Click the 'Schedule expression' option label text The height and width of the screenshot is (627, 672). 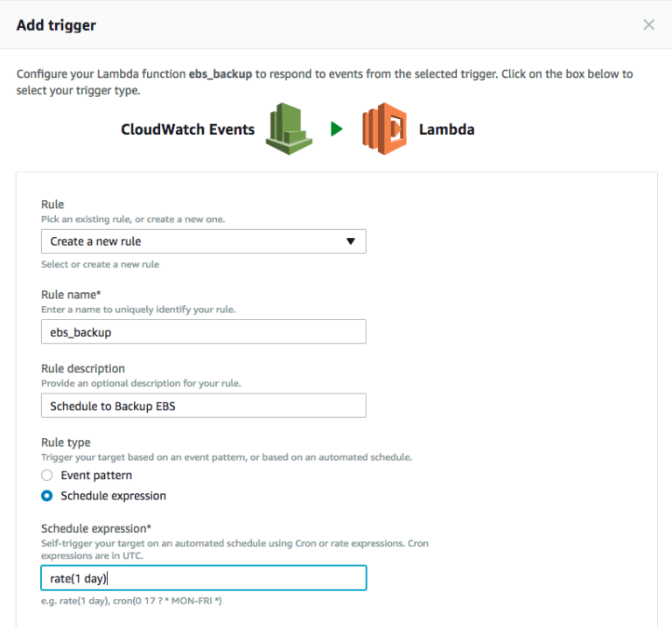coord(113,496)
